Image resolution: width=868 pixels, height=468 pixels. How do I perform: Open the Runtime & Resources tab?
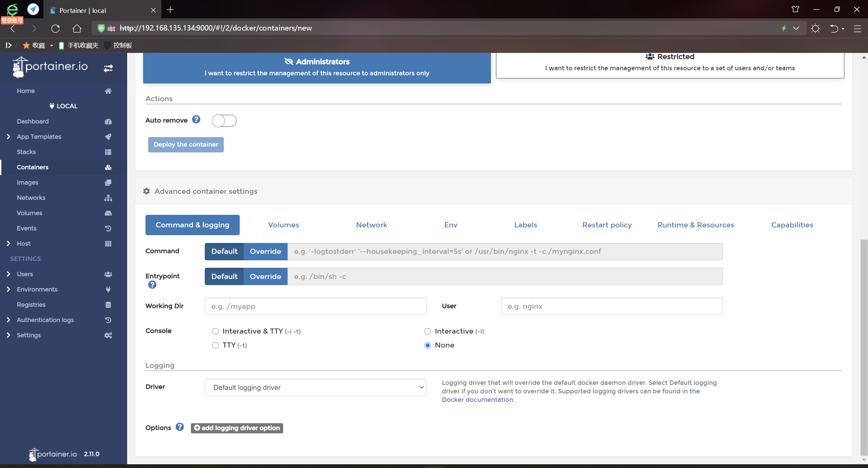pos(695,225)
